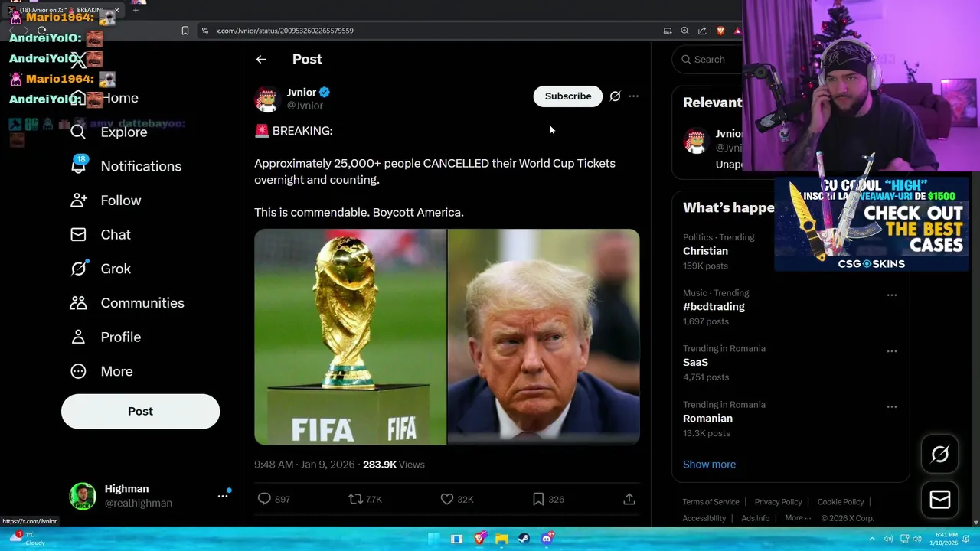Open the Brave Shields lion icon
This screenshot has height=551, width=980.
[x=720, y=31]
